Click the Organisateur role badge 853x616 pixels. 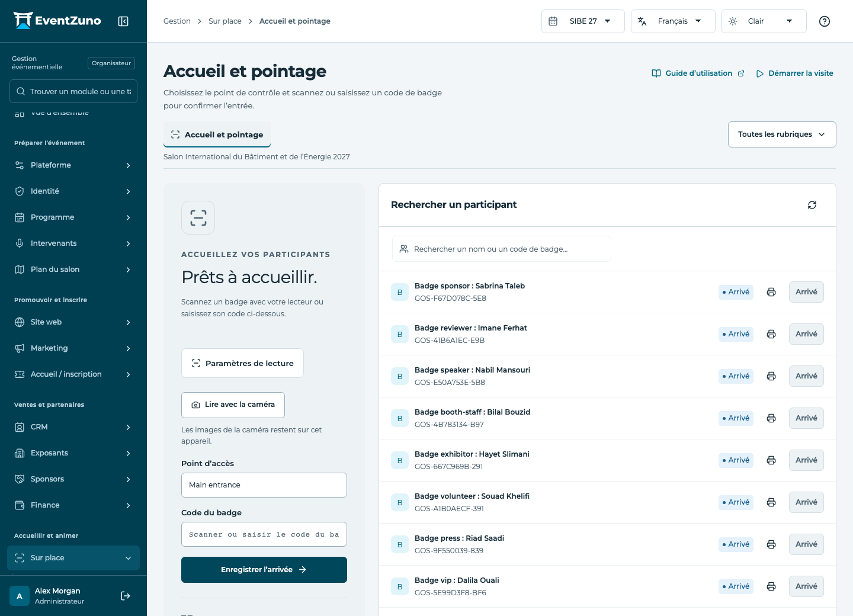pyautogui.click(x=111, y=63)
